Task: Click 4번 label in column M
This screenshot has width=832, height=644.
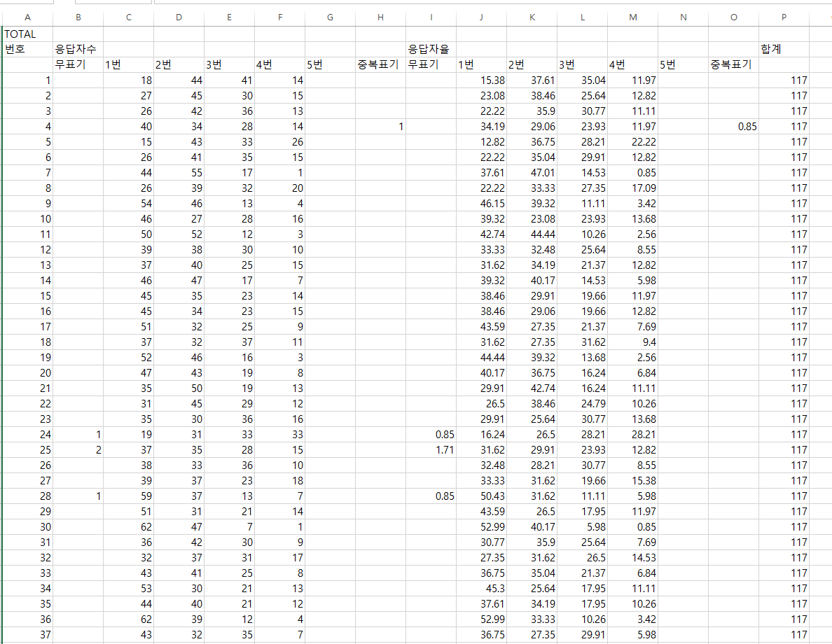Action: click(632, 64)
